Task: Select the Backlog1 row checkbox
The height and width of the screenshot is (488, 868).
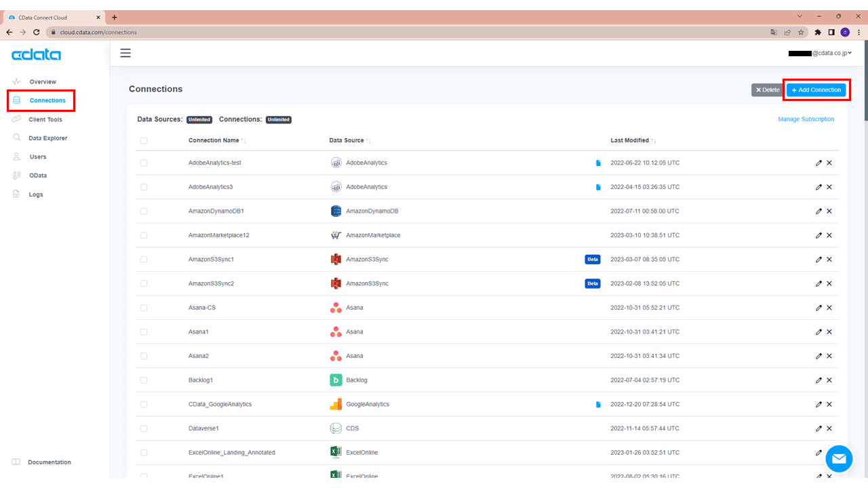Action: [144, 380]
